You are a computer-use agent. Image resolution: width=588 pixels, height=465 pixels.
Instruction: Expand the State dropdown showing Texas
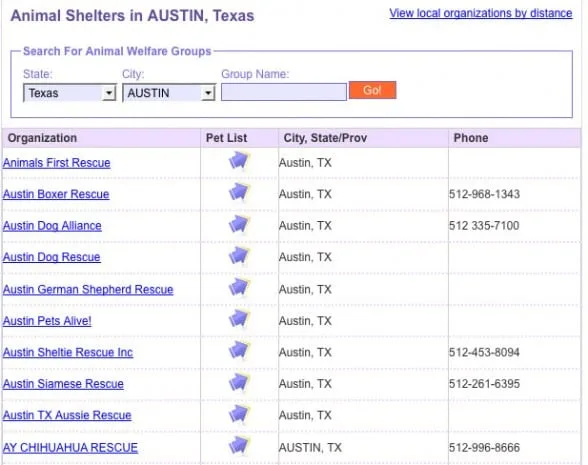pyautogui.click(x=70, y=93)
